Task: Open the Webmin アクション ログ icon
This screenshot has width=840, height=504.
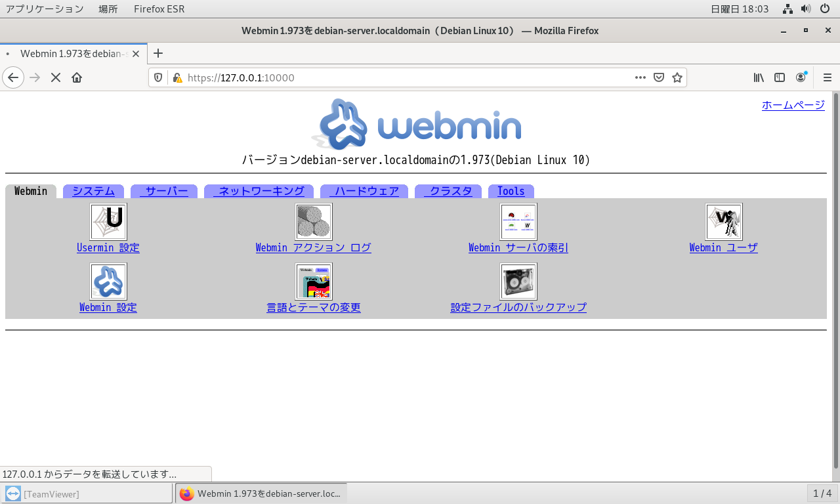Action: (x=314, y=222)
